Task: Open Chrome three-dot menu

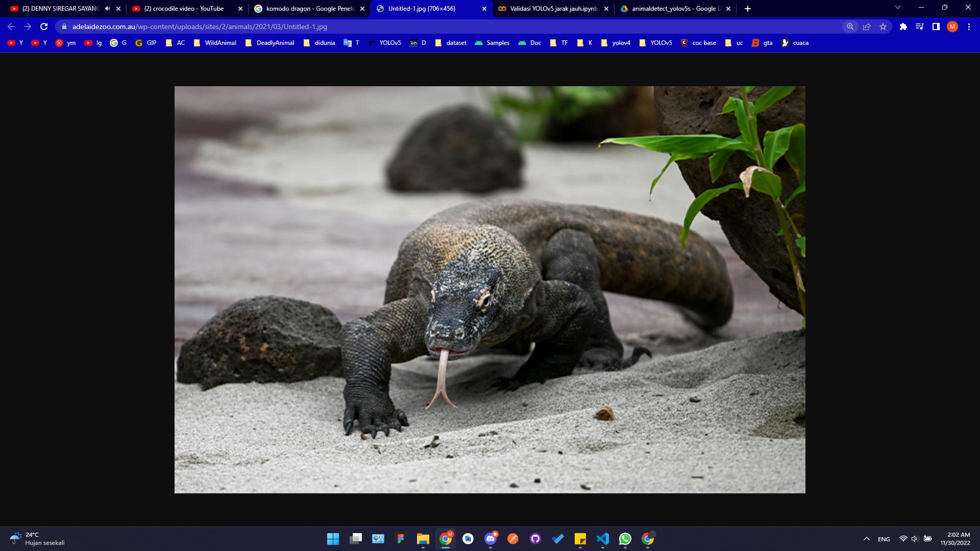Action: [969, 27]
